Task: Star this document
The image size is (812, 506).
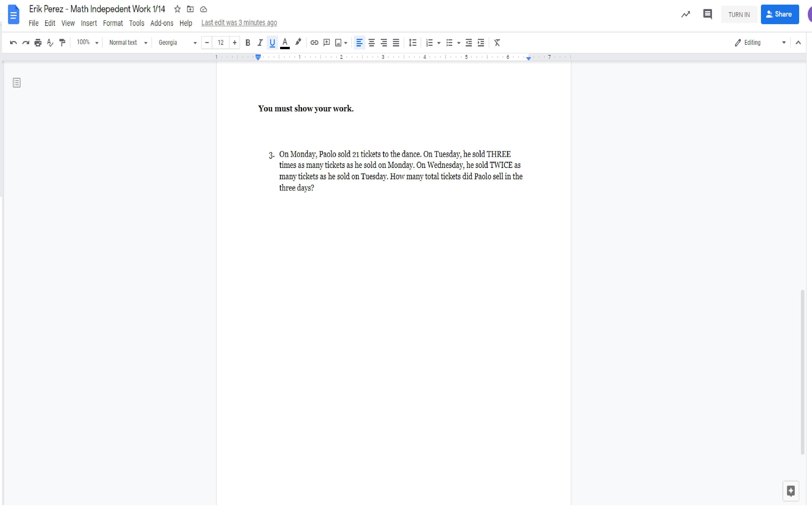Action: (x=177, y=9)
